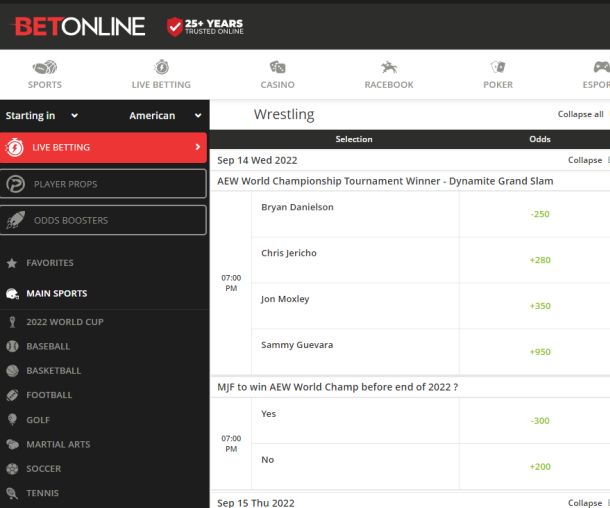
Task: Click the Wrestling page title
Action: point(284,114)
